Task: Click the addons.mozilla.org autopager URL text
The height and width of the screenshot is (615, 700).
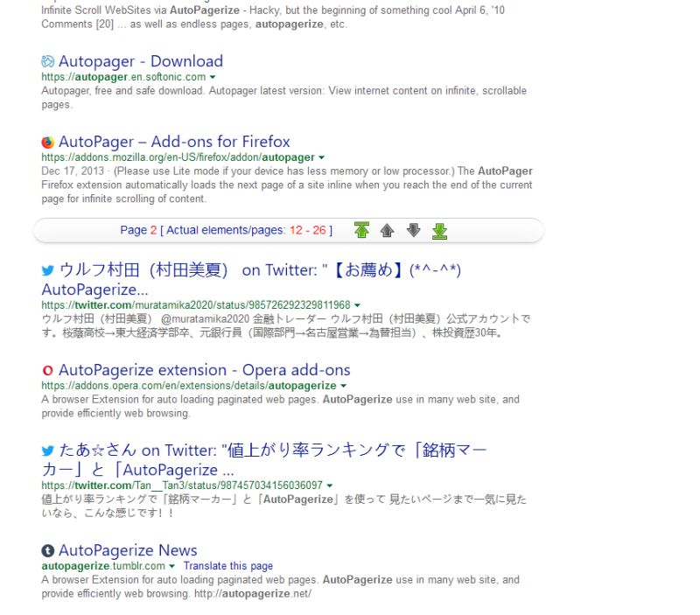Action: 178,157
